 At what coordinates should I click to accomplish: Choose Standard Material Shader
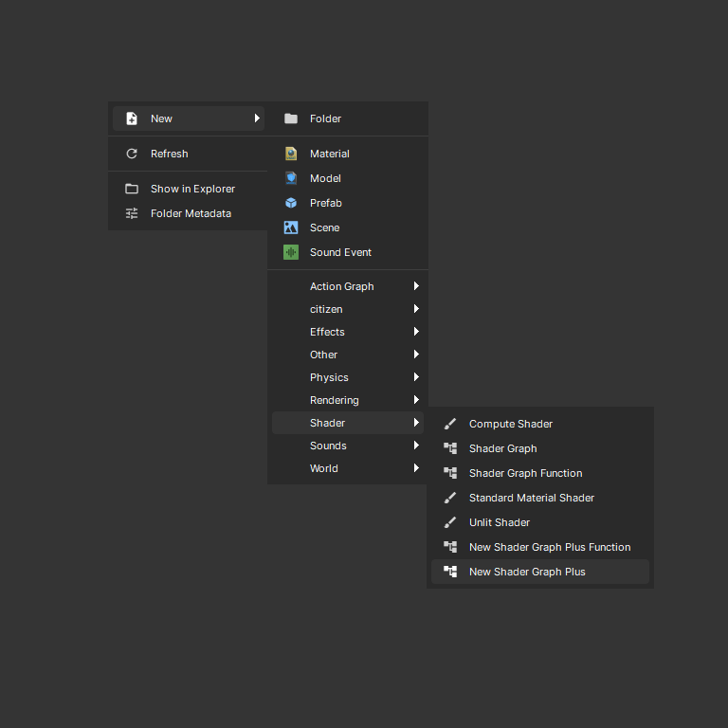coord(532,498)
